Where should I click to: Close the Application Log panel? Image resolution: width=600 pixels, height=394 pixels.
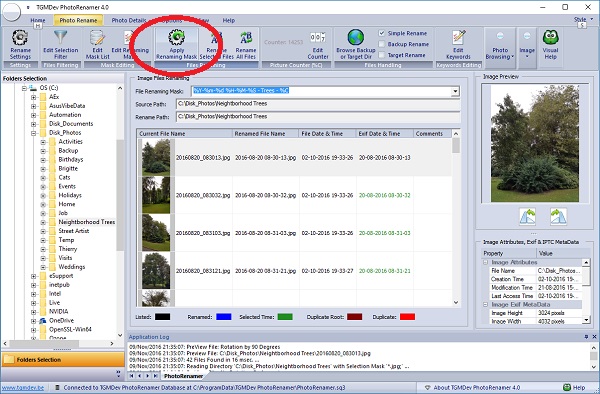[594, 337]
